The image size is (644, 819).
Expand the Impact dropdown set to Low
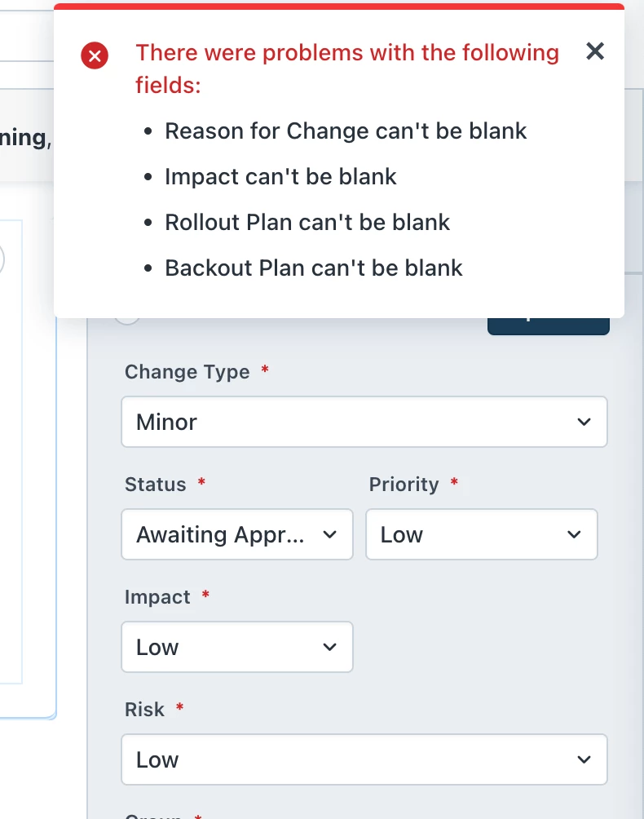coord(237,647)
